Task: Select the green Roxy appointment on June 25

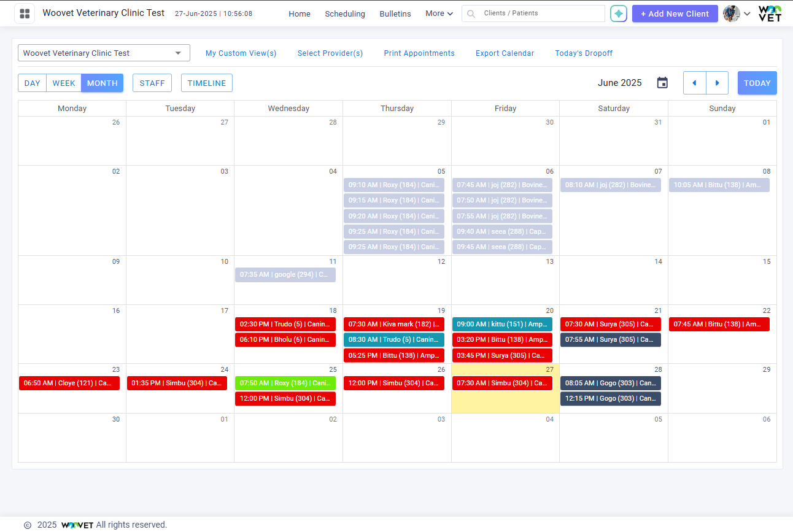Action: pos(285,383)
